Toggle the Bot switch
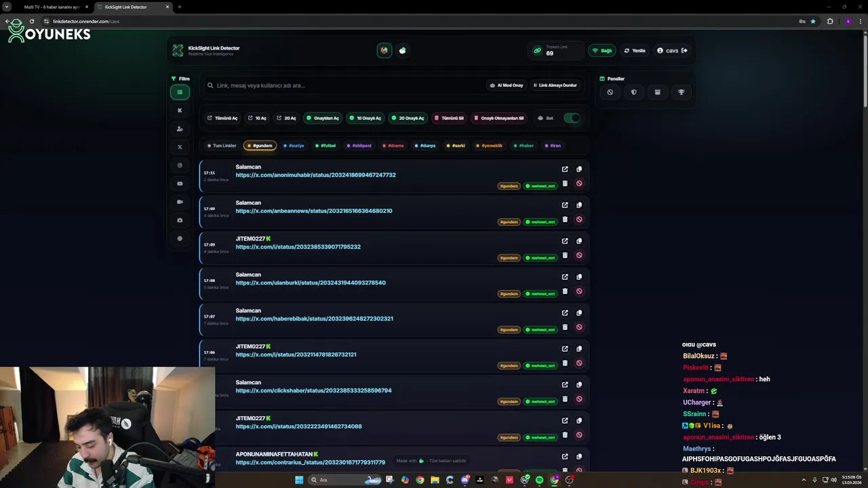This screenshot has height=488, width=868. (x=572, y=118)
